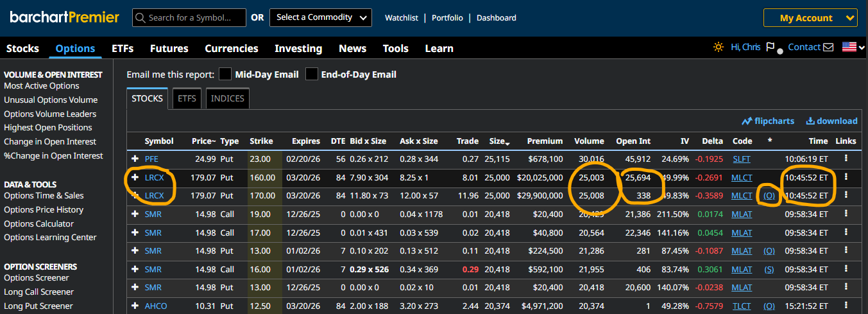Click the Contact envelope icon
The height and width of the screenshot is (314, 868).
pos(828,48)
